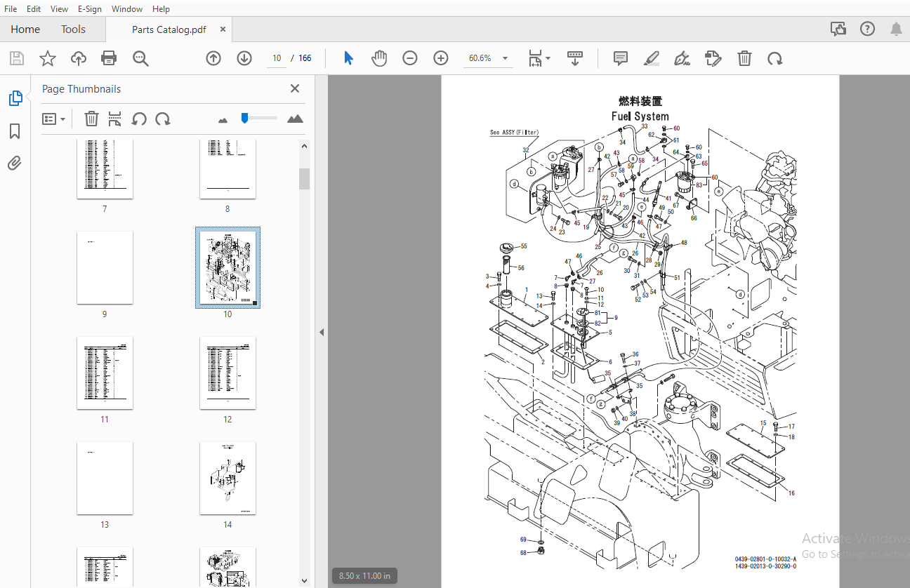This screenshot has height=588, width=910.
Task: Rotate the page clockwise in toolbar
Action: pos(775,58)
